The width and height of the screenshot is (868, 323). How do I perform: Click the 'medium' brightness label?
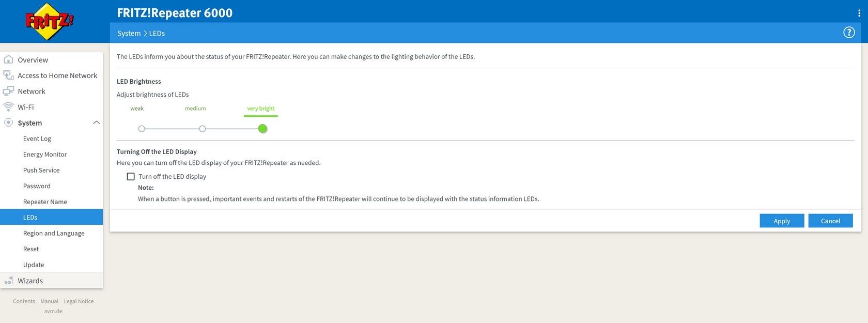(195, 109)
